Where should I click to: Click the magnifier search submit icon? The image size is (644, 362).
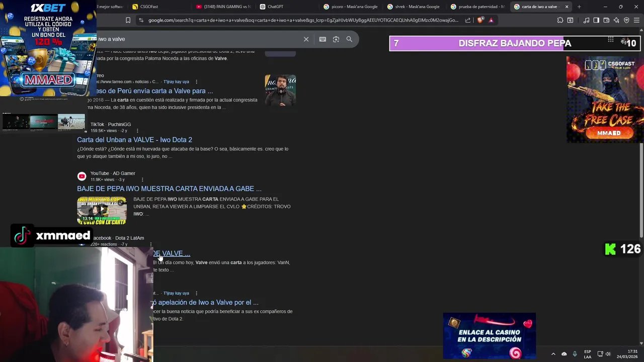tap(349, 39)
